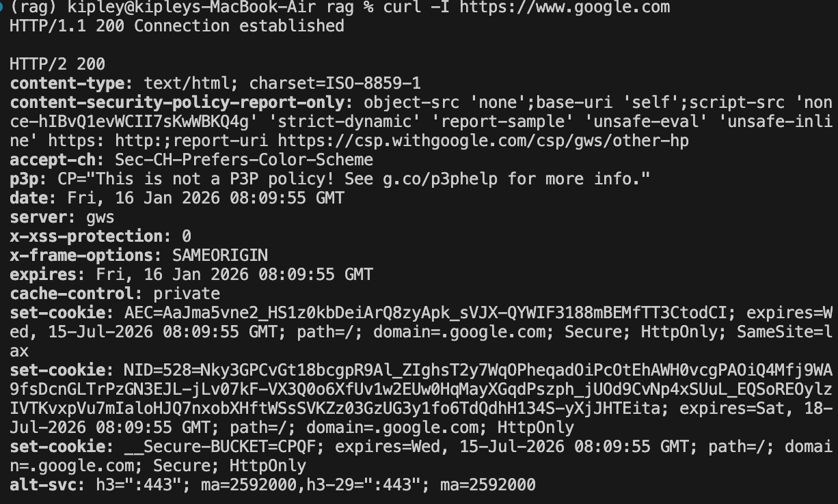The width and height of the screenshot is (838, 504).
Task: Click "HTTP/1.1 200 Connection established" line
Action: coord(177,26)
